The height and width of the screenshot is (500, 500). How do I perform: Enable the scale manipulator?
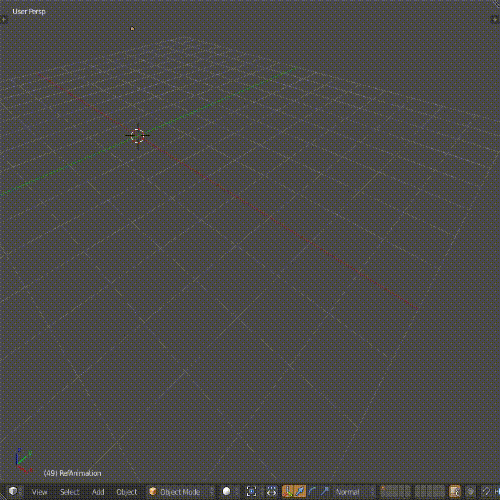point(324,492)
